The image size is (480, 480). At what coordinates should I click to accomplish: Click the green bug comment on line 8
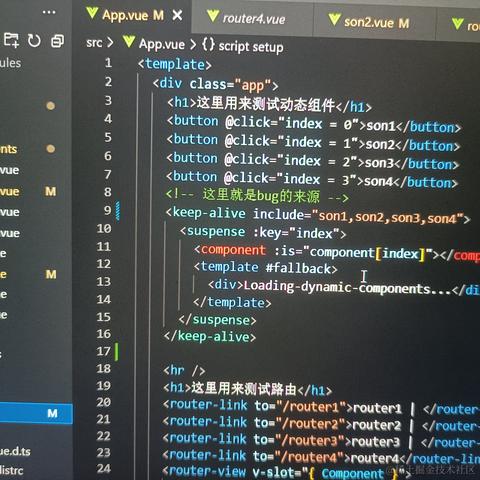tap(257, 196)
